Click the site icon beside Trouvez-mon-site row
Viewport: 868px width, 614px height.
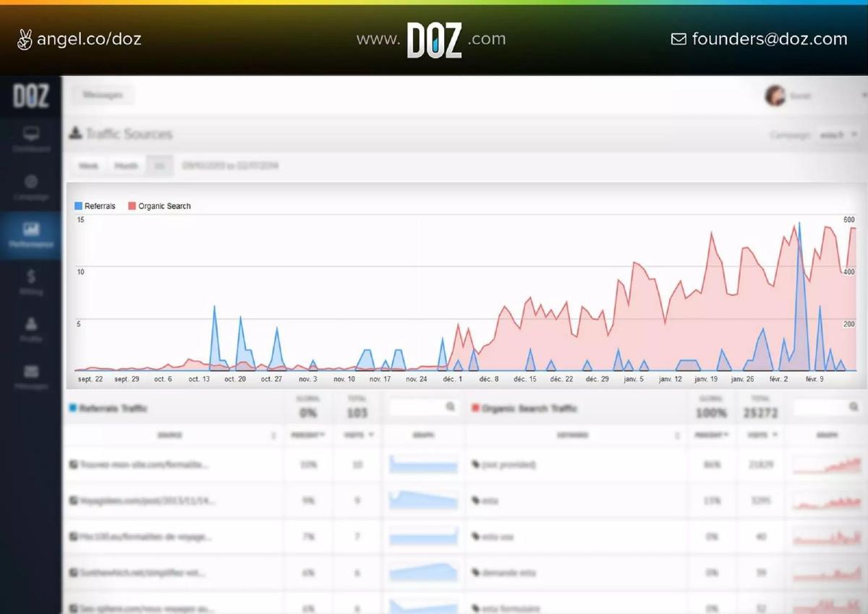[x=73, y=464]
